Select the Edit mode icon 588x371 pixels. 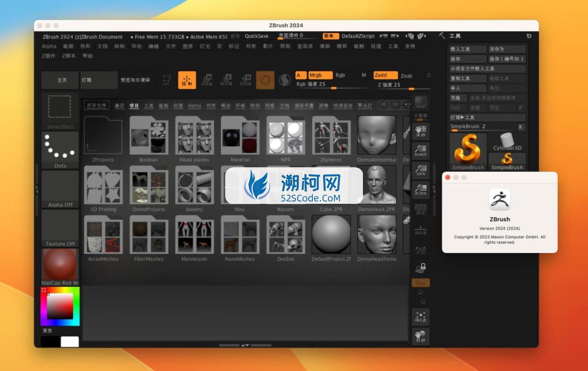[167, 80]
